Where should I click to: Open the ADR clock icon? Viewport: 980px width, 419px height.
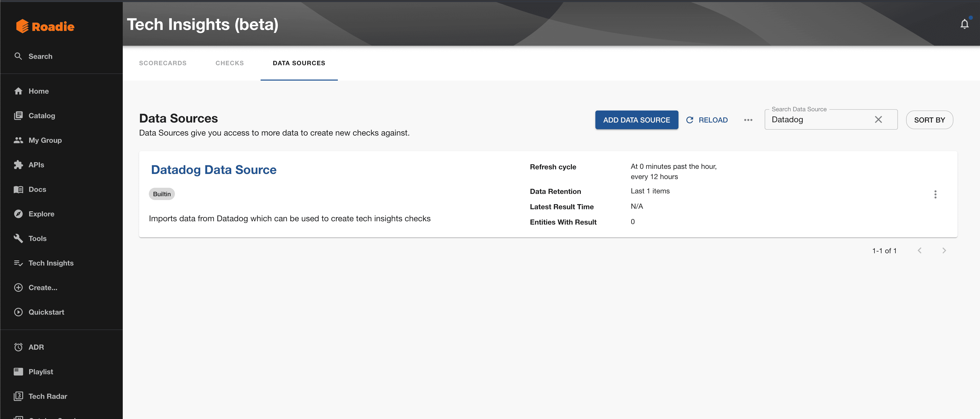(18, 347)
